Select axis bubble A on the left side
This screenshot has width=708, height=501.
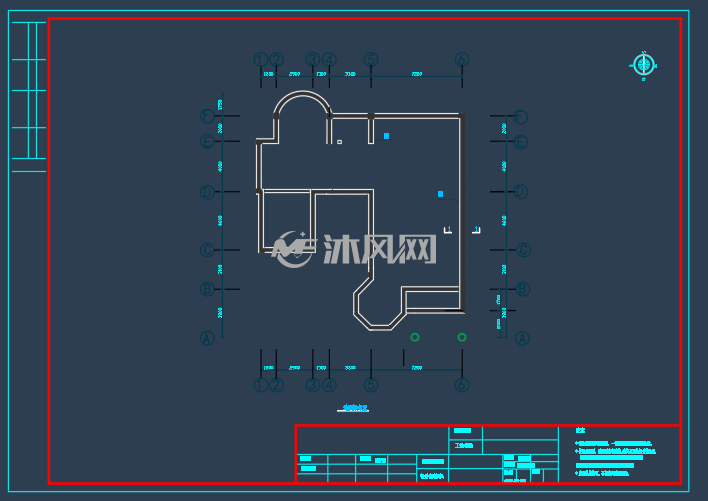coord(207,338)
